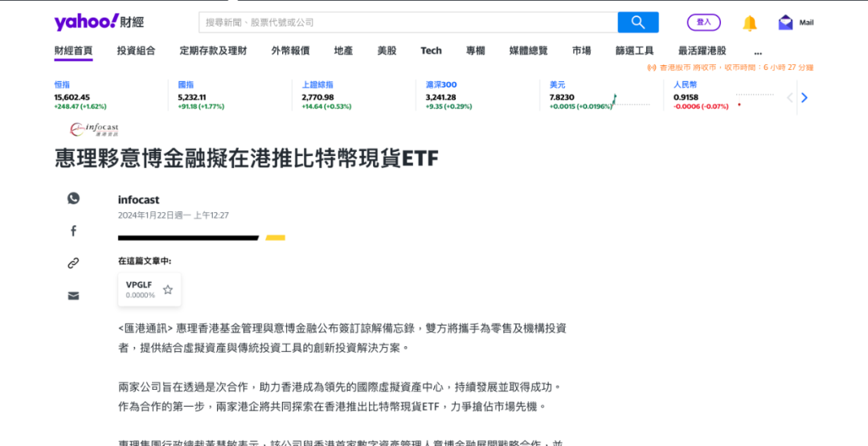The image size is (868, 446).
Task: Open the 地產 menu item
Action: [343, 51]
